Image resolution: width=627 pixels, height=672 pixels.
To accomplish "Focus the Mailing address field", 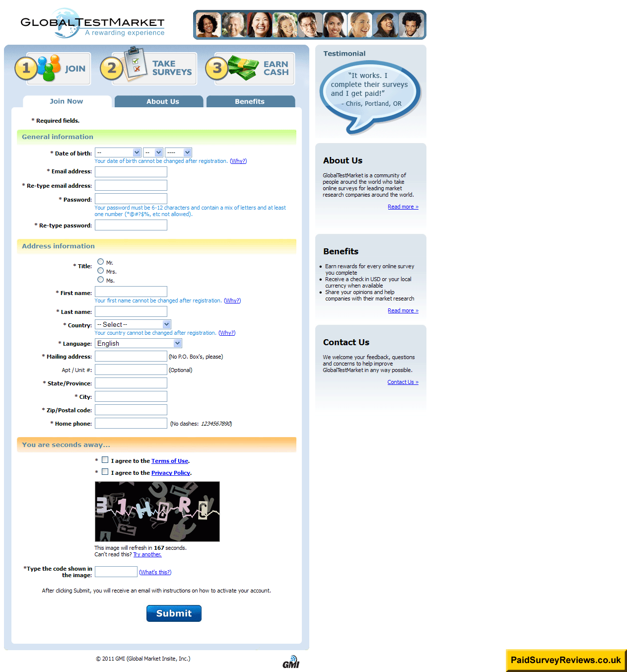I will point(131,356).
